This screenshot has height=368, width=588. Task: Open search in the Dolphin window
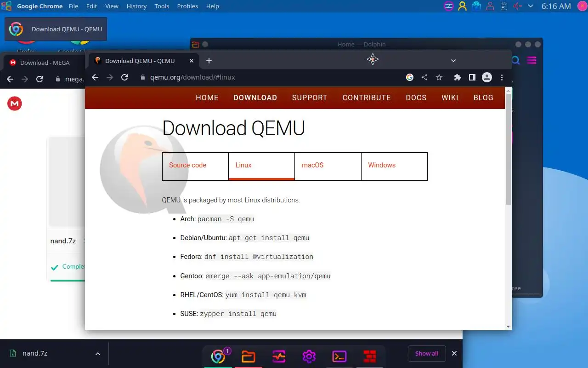click(x=516, y=60)
